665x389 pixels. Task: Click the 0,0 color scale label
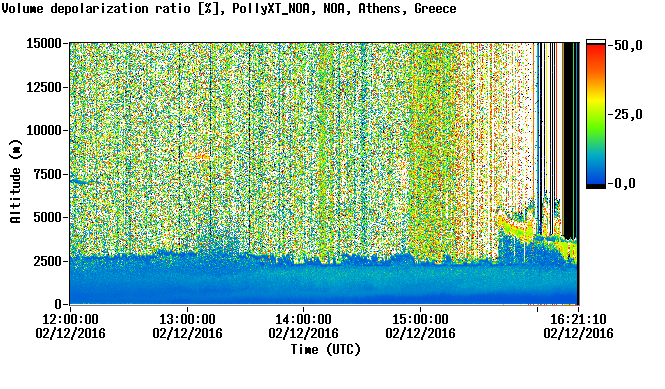point(625,183)
